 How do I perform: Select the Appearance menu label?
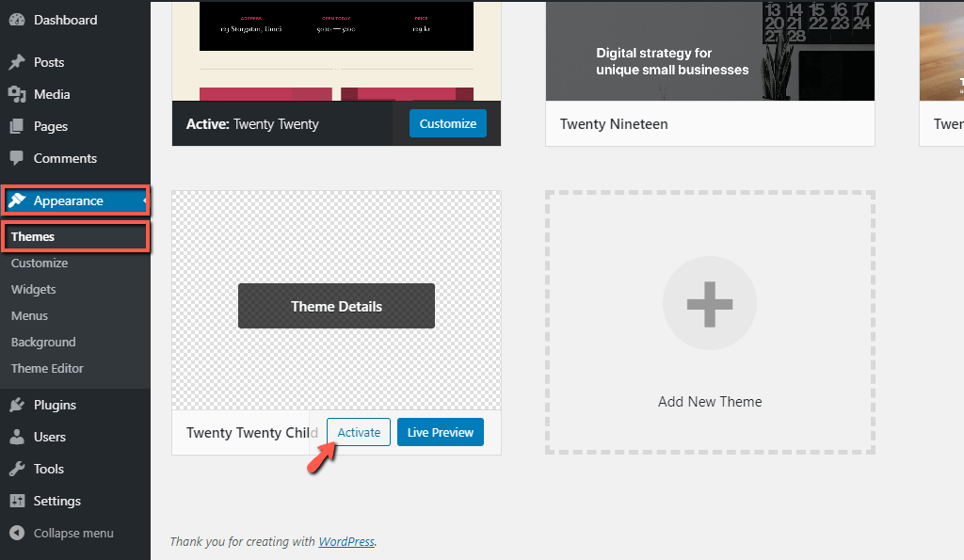click(68, 200)
